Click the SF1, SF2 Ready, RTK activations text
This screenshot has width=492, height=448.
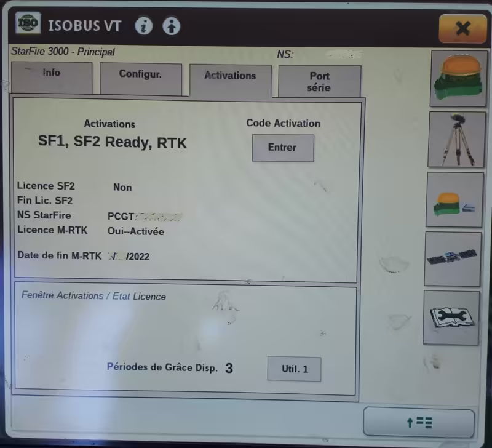(113, 143)
